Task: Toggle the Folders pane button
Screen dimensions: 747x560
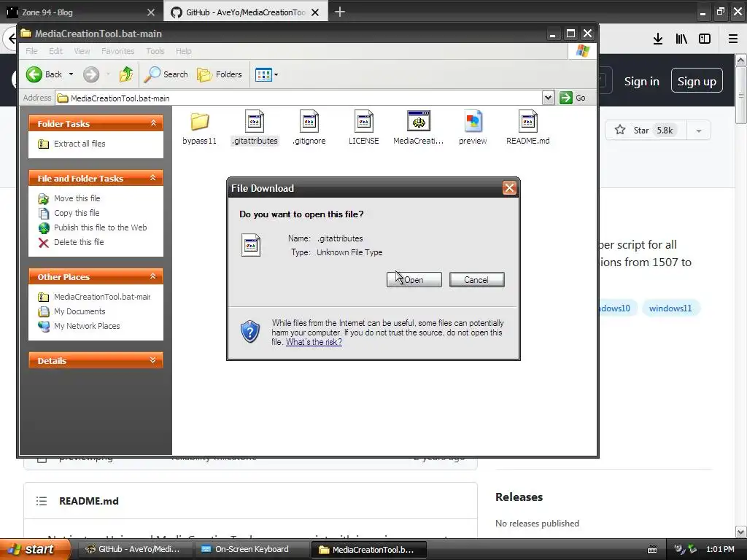Action: (x=220, y=74)
